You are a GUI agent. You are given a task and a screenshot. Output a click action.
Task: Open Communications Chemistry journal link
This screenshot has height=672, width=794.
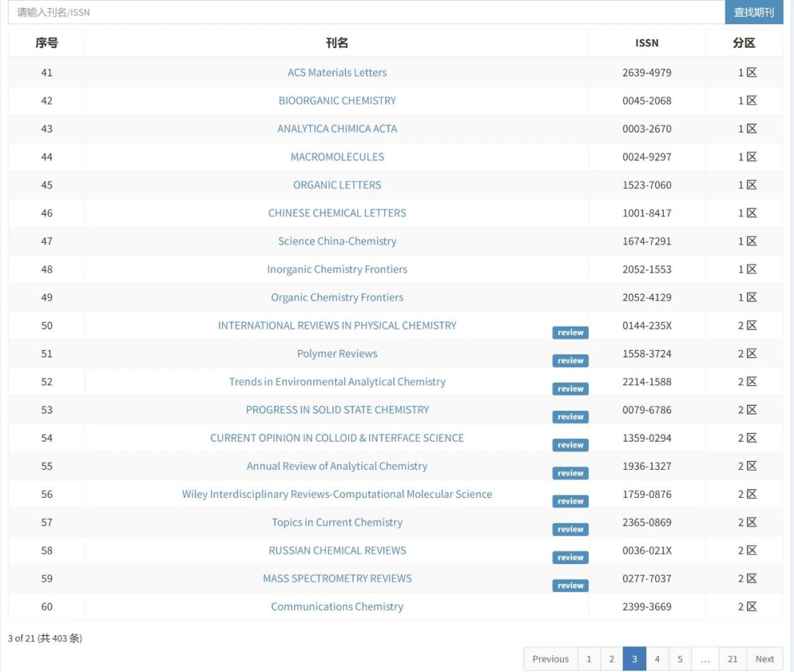(337, 607)
